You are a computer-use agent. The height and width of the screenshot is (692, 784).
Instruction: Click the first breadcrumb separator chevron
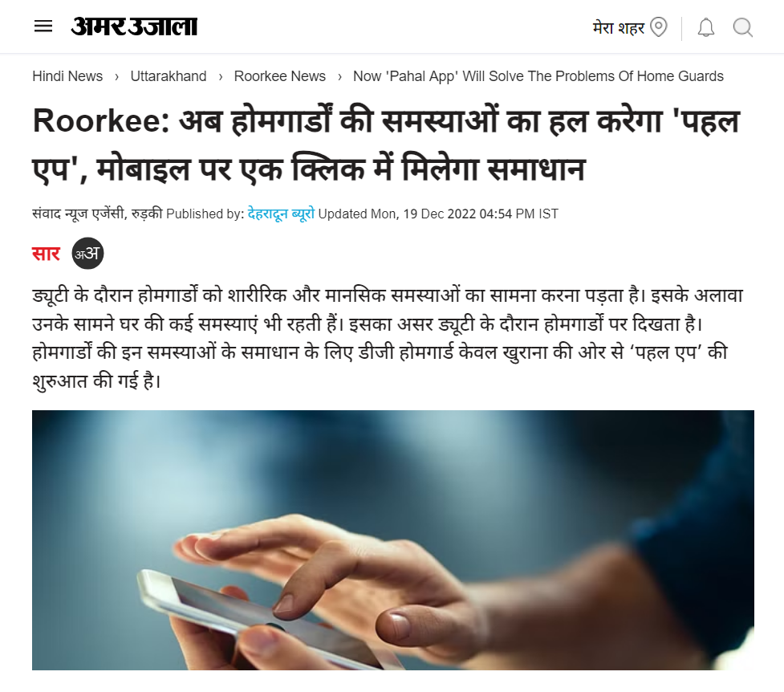(x=116, y=76)
